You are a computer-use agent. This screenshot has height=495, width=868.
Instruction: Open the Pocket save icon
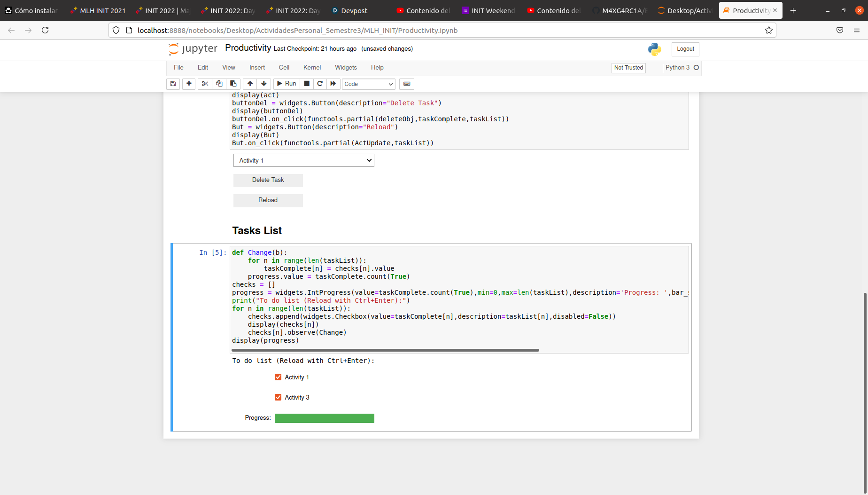click(x=840, y=30)
